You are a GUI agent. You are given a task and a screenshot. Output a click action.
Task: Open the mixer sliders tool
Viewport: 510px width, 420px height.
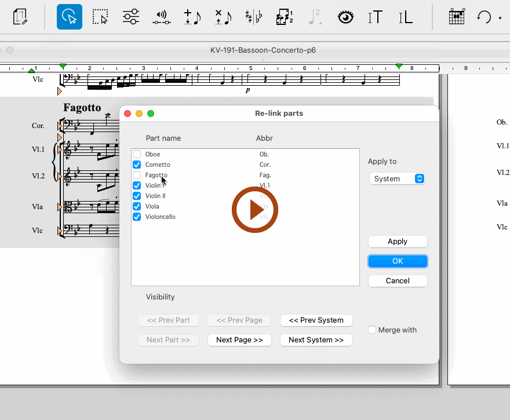click(x=131, y=17)
